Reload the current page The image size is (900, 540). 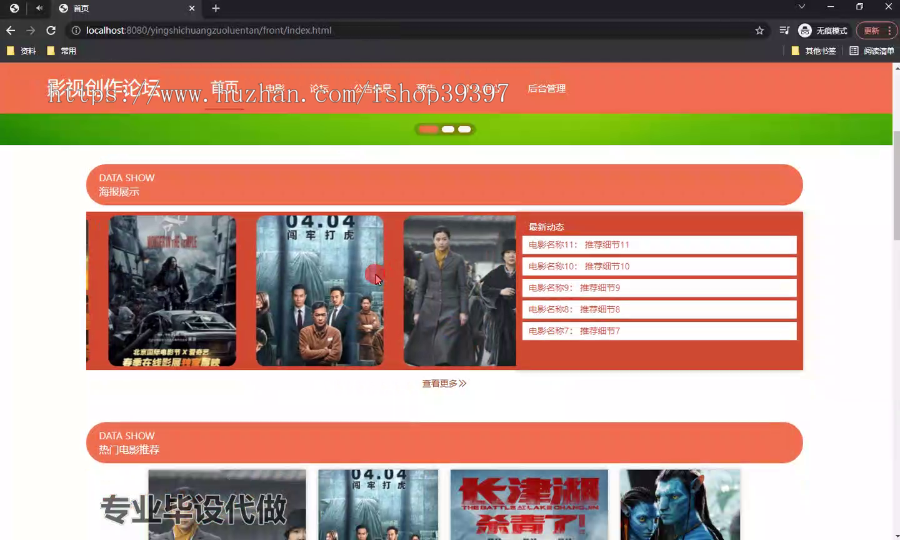pyautogui.click(x=51, y=30)
